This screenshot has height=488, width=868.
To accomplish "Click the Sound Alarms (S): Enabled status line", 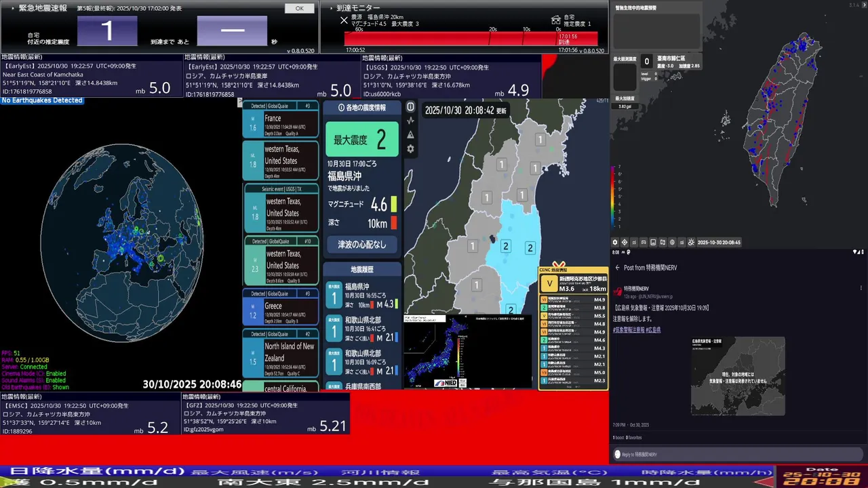I will 33,380.
